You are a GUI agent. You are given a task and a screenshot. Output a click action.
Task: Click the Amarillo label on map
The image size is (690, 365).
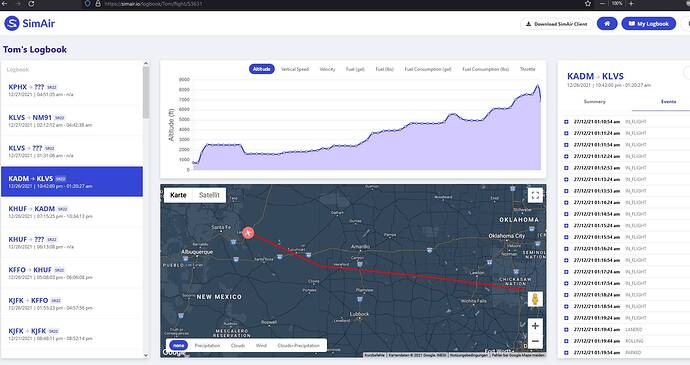360,247
